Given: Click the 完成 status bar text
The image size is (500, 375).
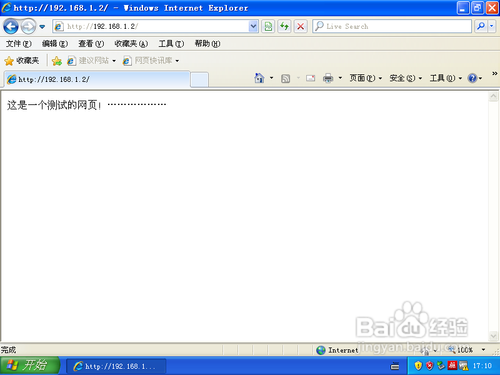Looking at the screenshot, I should pos(8,350).
